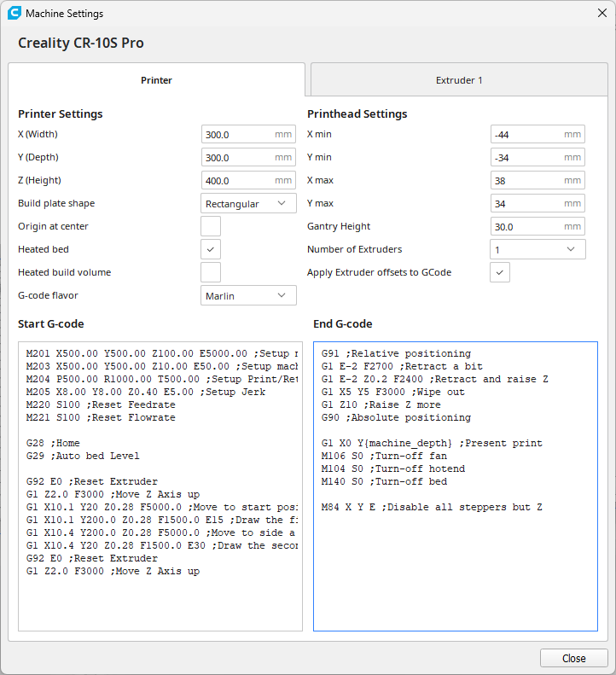The width and height of the screenshot is (616, 675).
Task: Edit the X min value field
Action: coord(538,134)
